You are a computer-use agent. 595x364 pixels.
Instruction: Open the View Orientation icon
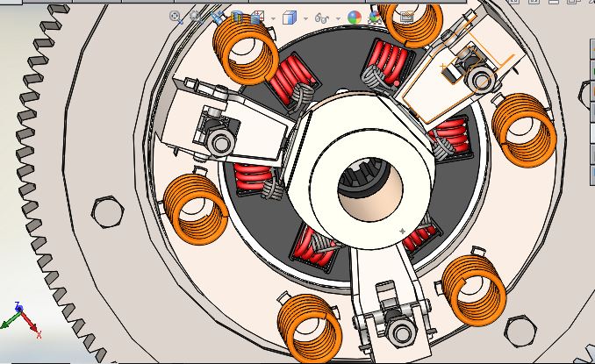(258, 18)
